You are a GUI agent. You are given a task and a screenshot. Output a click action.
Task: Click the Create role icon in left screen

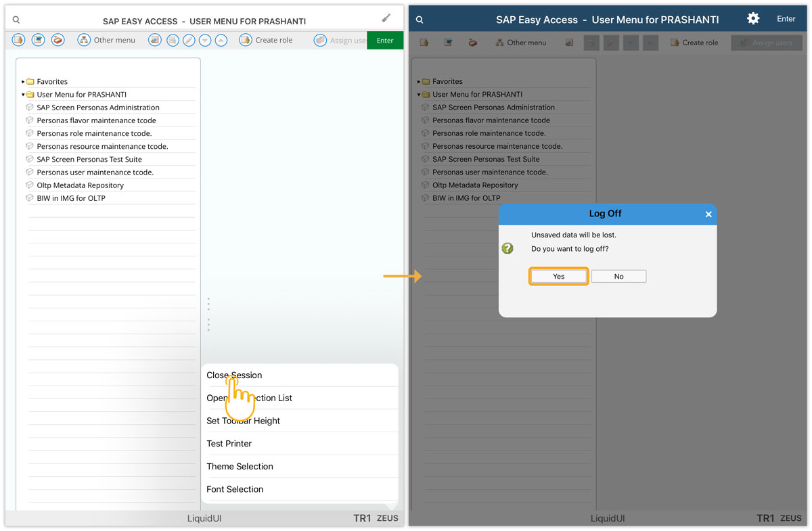coord(245,40)
